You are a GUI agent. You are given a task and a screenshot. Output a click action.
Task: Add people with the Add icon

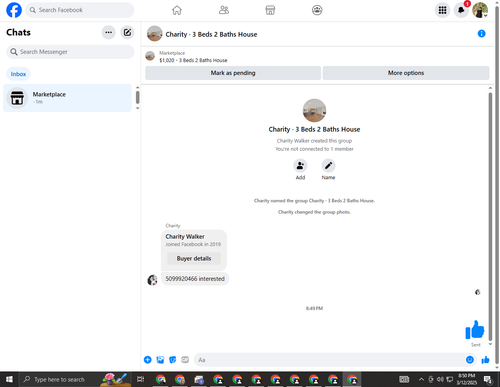[x=300, y=166]
